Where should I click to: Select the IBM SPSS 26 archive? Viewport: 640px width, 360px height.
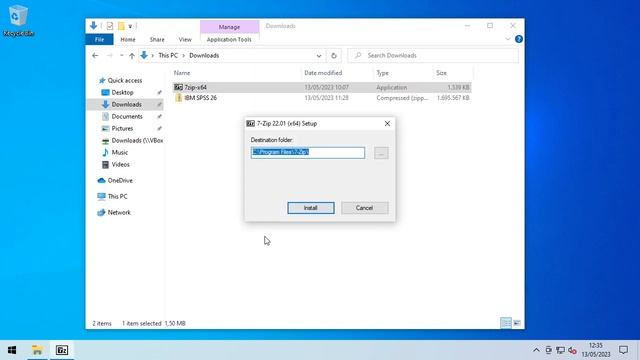[322, 98]
